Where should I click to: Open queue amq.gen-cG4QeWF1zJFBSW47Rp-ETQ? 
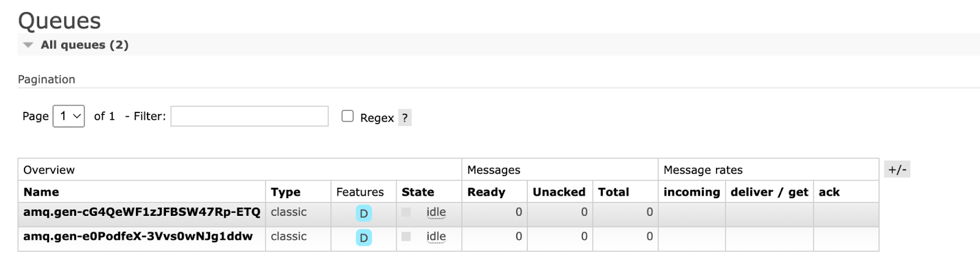coord(141,212)
